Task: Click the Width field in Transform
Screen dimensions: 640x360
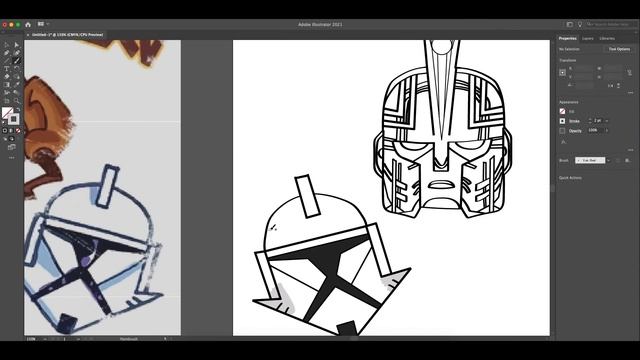Action: (x=613, y=69)
